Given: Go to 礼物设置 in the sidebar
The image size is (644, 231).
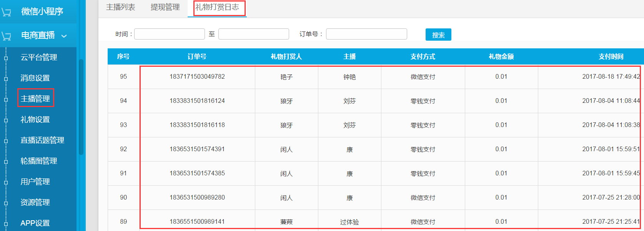Looking at the screenshot, I should (x=35, y=120).
